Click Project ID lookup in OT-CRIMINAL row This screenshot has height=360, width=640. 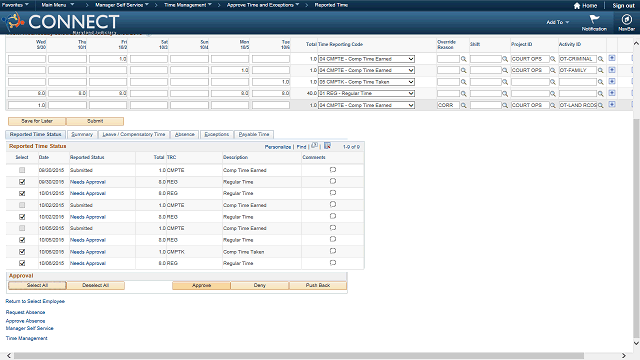coord(553,59)
